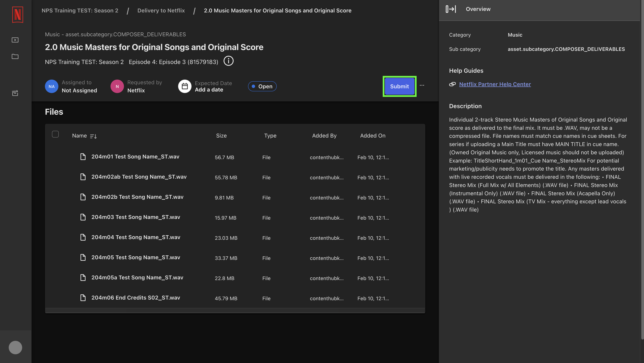
Task: Click the 15.97 MB size cell
Action: [226, 218]
